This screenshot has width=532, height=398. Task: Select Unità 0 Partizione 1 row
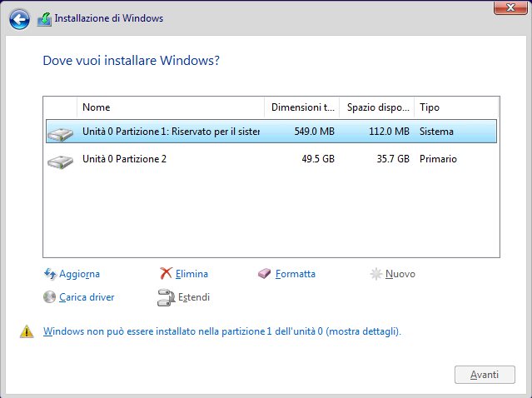(171, 132)
